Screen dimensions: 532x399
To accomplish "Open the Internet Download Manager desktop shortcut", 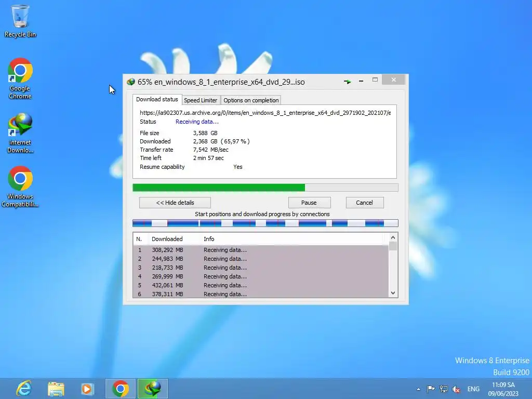I will [x=20, y=133].
